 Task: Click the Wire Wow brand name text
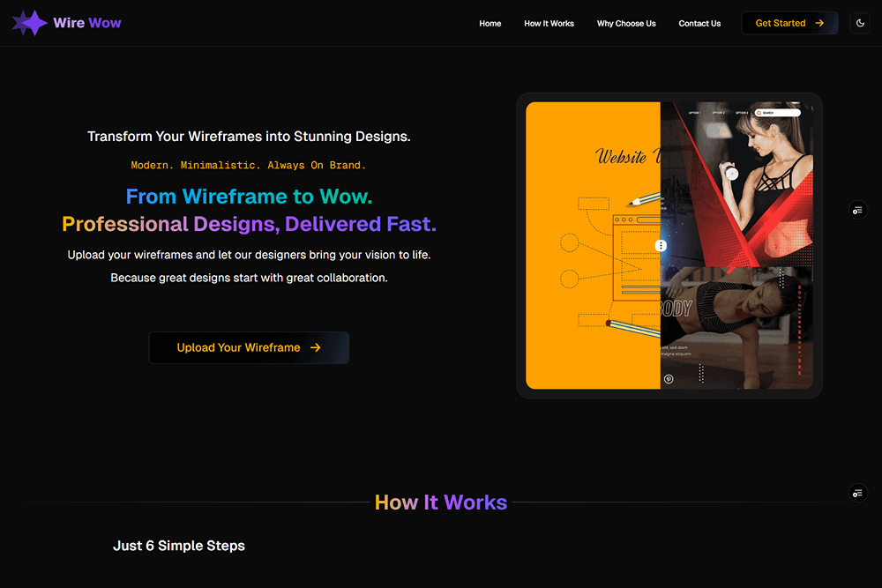click(x=87, y=23)
